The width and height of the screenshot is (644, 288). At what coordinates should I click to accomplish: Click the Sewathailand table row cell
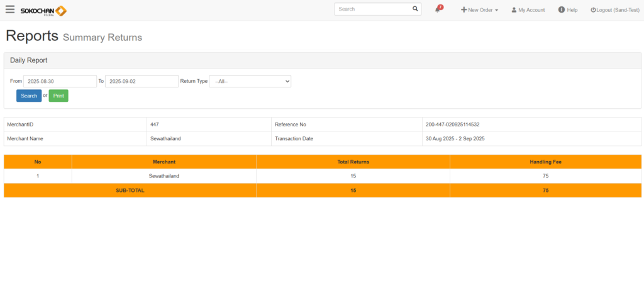click(x=164, y=176)
